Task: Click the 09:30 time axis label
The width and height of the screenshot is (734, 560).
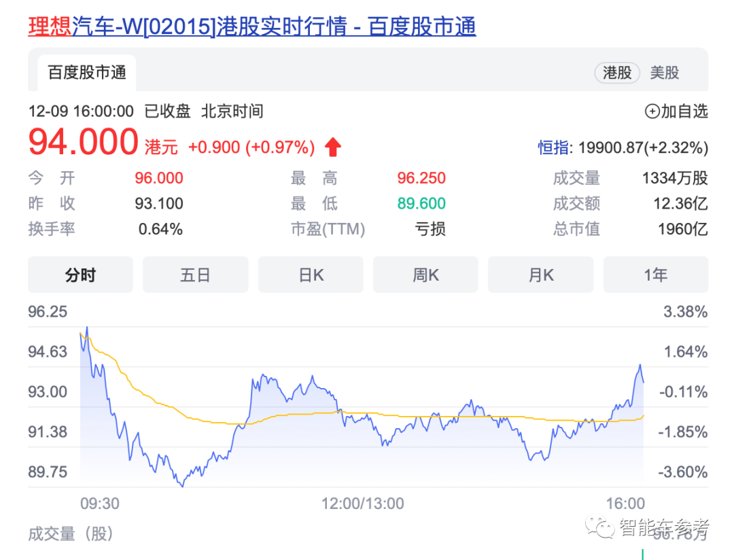Action: (100, 504)
